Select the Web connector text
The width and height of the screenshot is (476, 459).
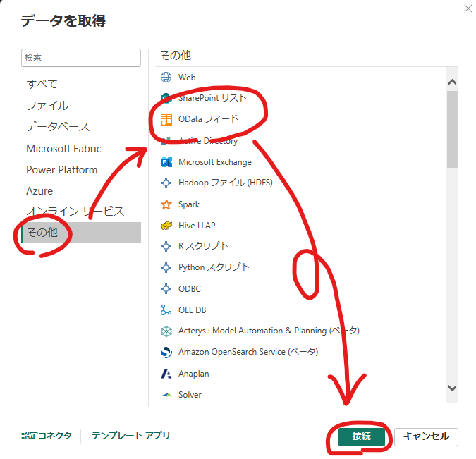click(187, 78)
